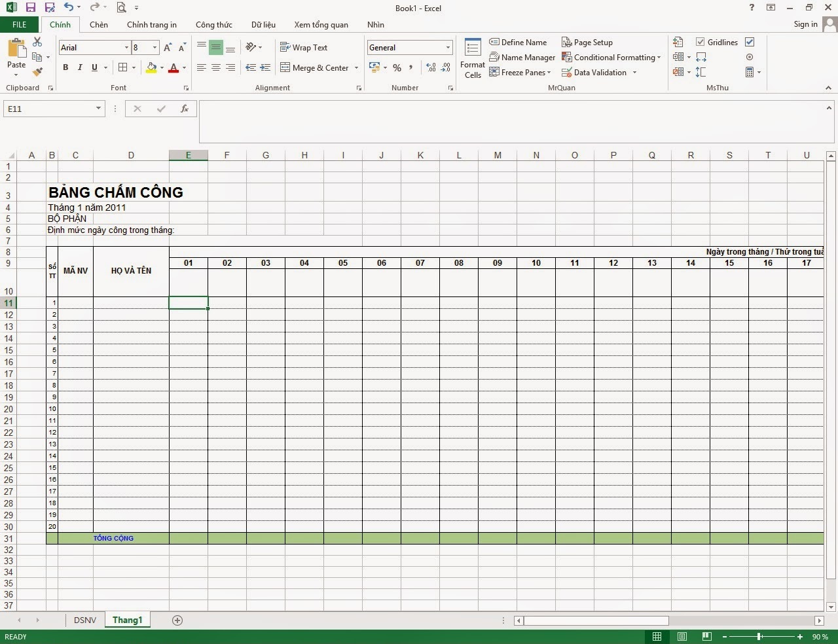Click the Save icon in quick access toolbar
Viewport: 838px width, 644px height.
coord(31,8)
